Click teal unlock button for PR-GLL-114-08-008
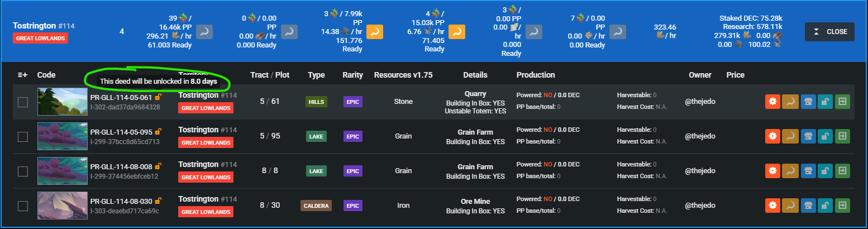Viewport: 868px width, 229px height. pyautogui.click(x=825, y=170)
